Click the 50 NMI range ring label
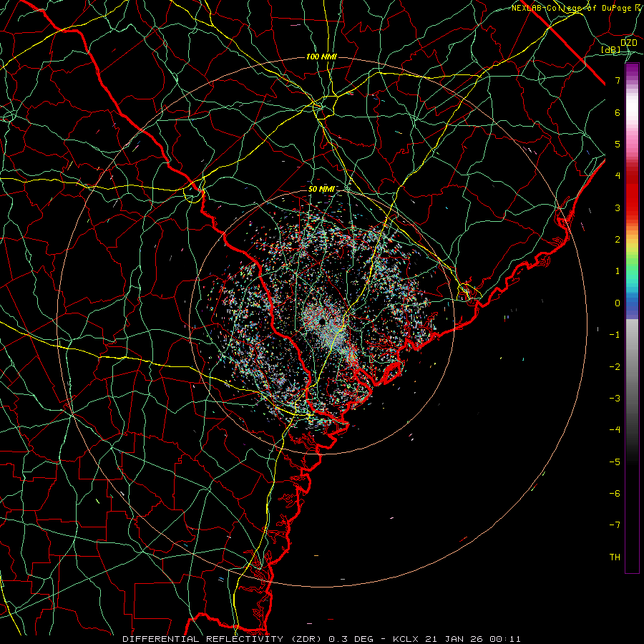This screenshot has width=644, height=644. pyautogui.click(x=321, y=189)
